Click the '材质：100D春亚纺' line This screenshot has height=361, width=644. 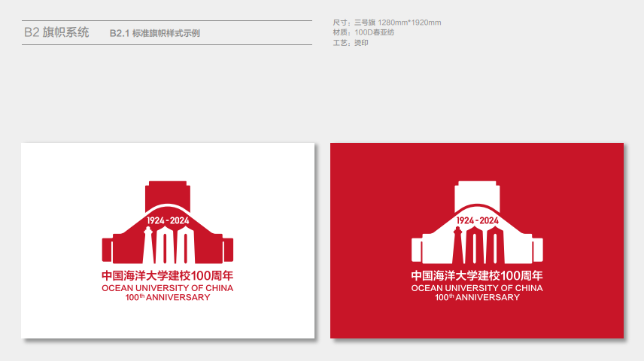[363, 32]
